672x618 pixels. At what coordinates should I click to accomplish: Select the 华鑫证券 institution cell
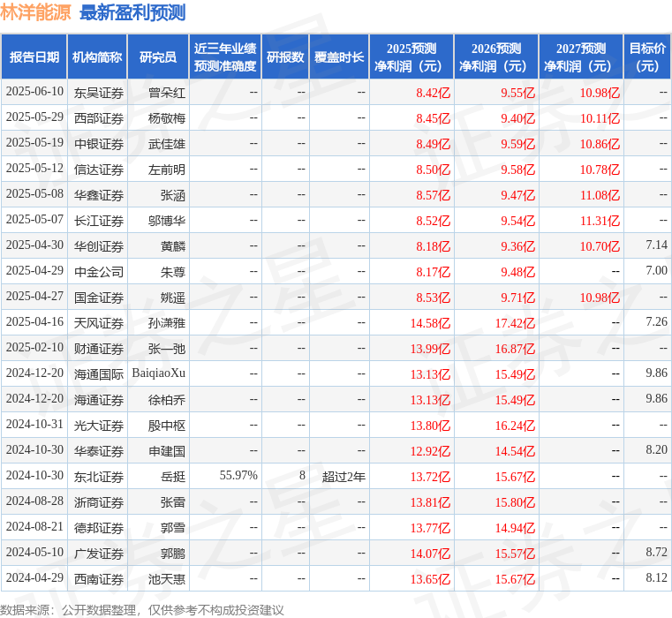pyautogui.click(x=99, y=195)
